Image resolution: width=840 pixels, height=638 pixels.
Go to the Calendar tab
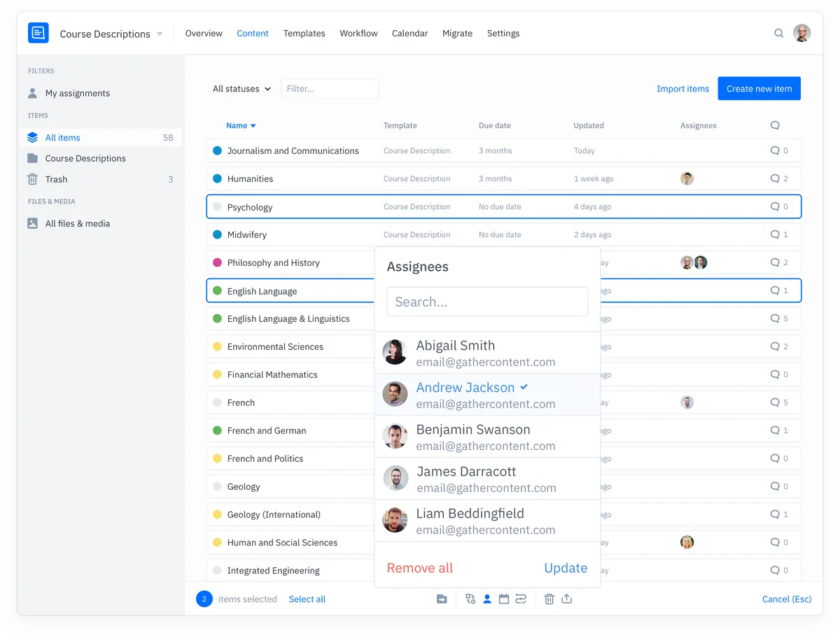click(x=409, y=33)
